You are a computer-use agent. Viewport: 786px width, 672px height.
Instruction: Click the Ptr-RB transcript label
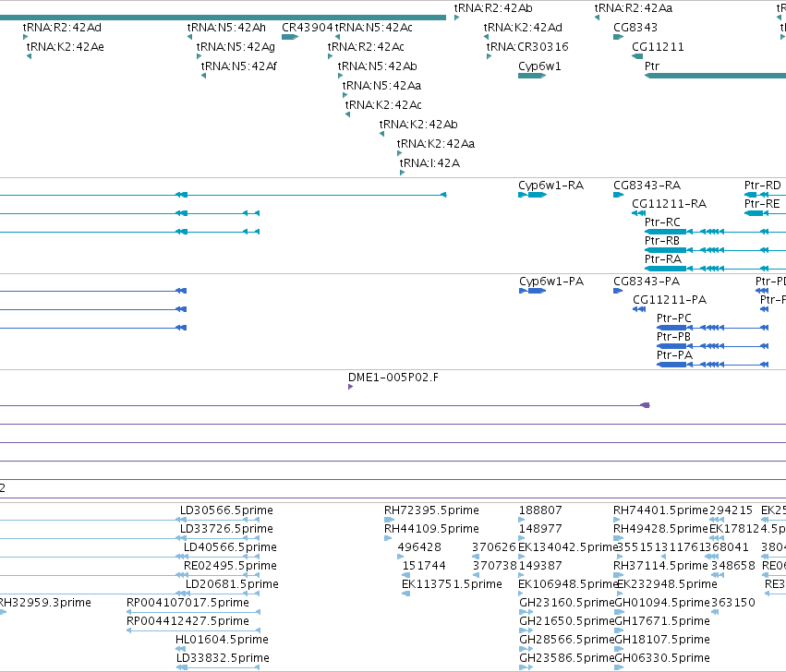click(x=662, y=241)
